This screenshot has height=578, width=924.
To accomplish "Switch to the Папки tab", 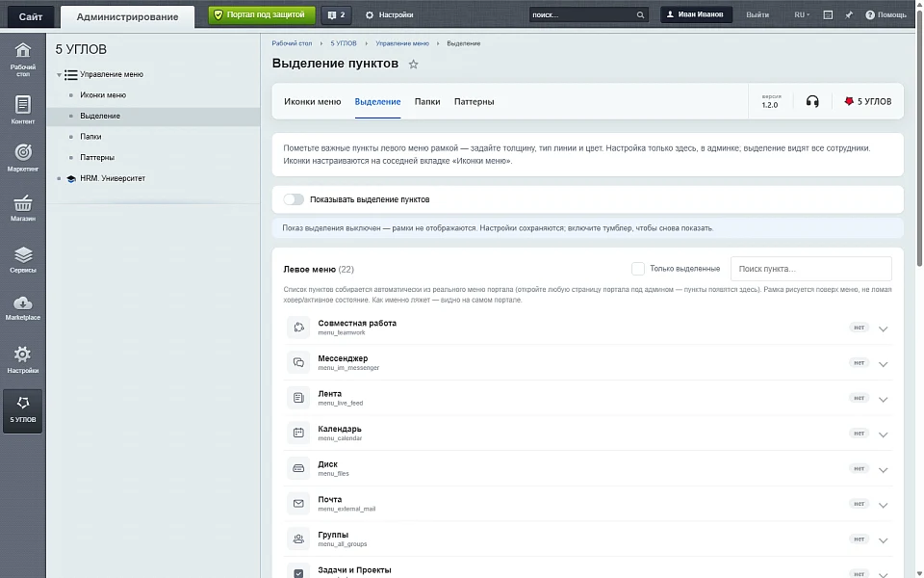I will [x=427, y=101].
